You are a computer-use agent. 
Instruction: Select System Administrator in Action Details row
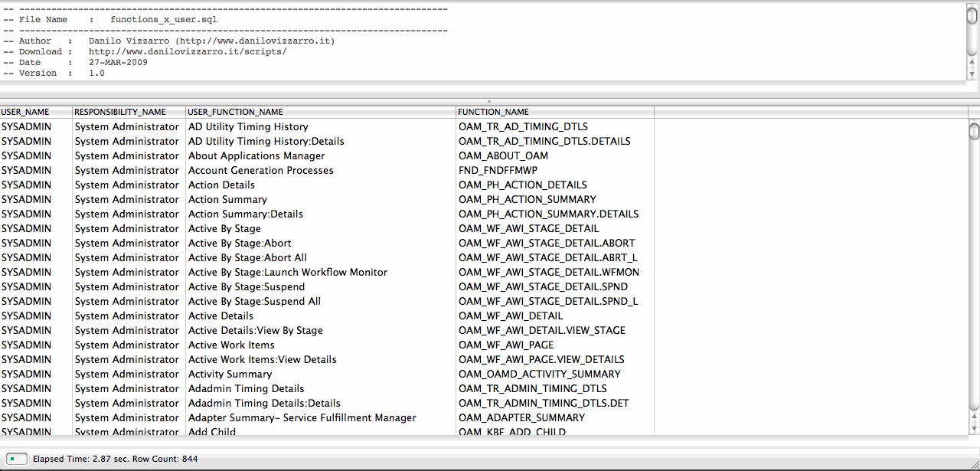click(x=129, y=185)
